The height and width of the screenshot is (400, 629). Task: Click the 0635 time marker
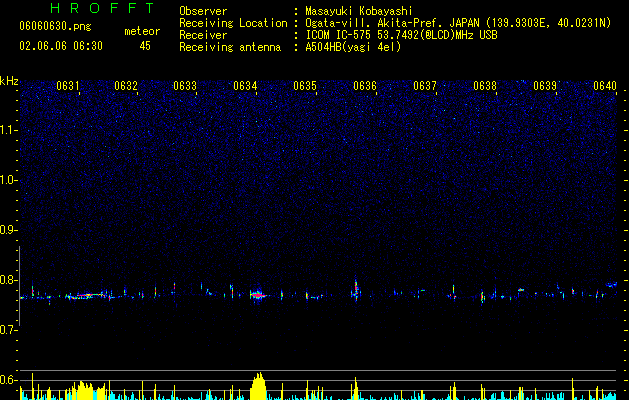click(x=305, y=86)
